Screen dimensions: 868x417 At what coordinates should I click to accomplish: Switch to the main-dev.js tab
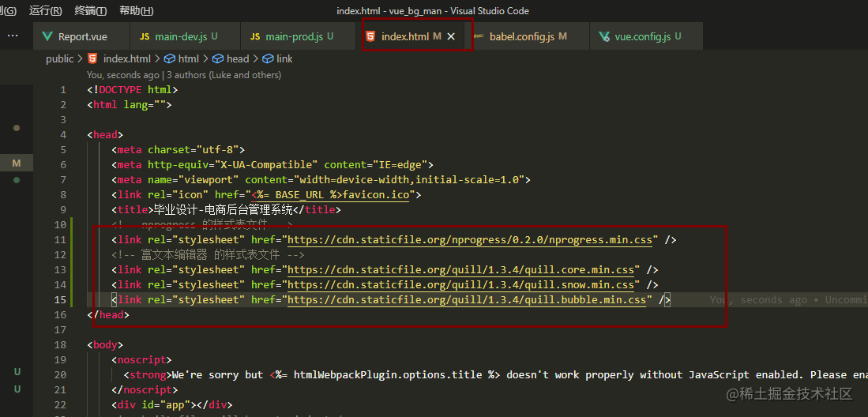click(185, 36)
